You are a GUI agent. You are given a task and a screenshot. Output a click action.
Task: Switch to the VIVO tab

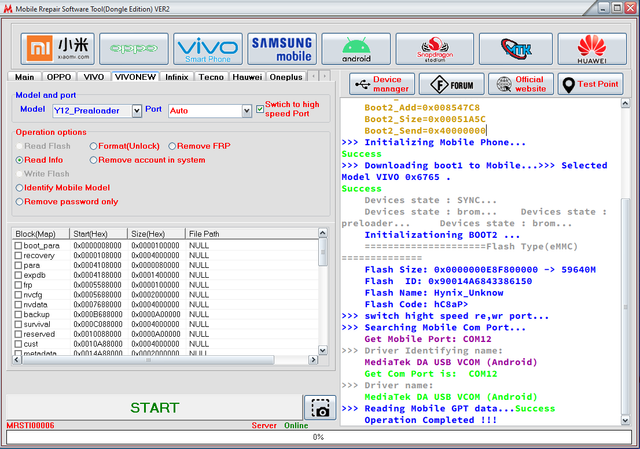93,77
